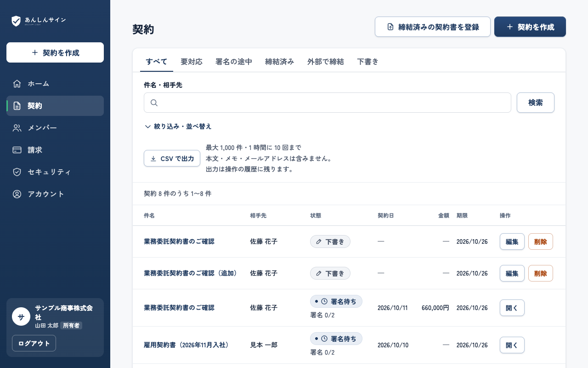
Task: Click the 2026/10/10 contract date
Action: coord(393,345)
